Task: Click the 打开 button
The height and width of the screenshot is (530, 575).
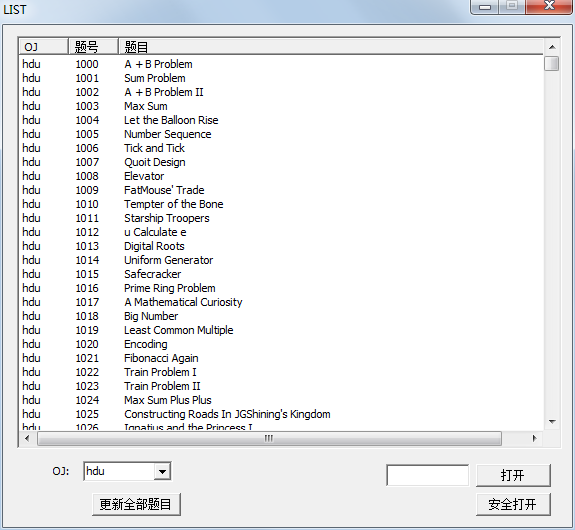Action: 513,475
